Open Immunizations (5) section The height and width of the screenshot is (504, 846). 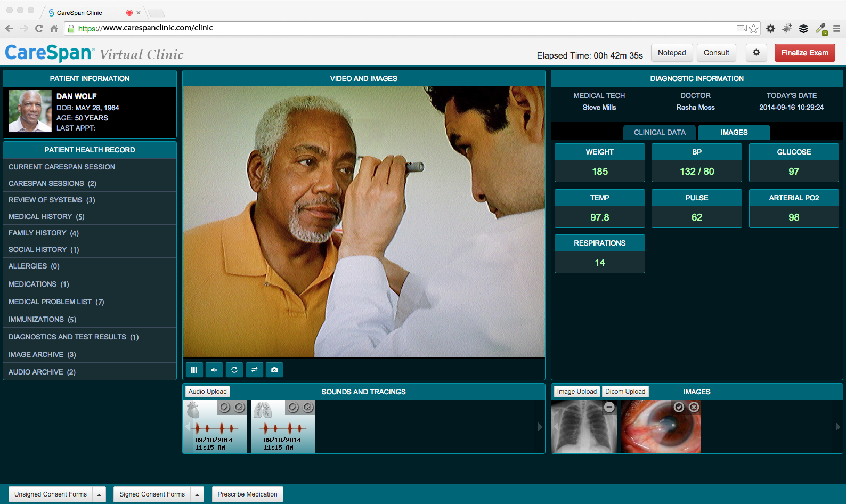(x=90, y=319)
